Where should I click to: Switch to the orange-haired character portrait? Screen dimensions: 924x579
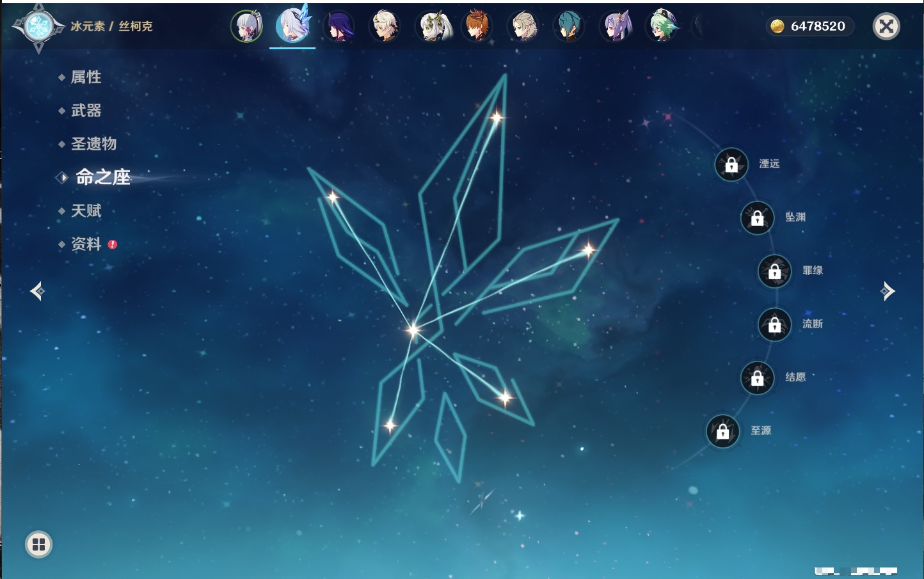click(x=477, y=26)
